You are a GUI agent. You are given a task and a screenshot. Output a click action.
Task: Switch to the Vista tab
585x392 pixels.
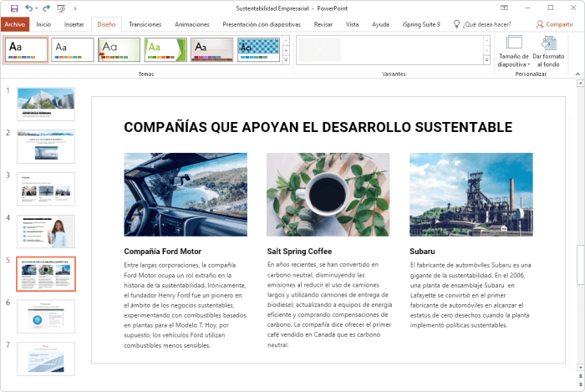click(352, 24)
